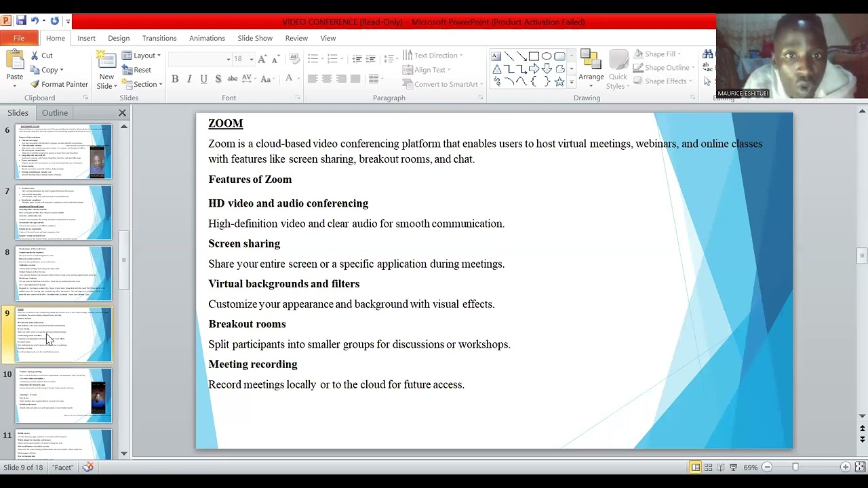Viewport: 868px width, 488px height.
Task: Open the Find binoculars icon
Action: coord(709,54)
